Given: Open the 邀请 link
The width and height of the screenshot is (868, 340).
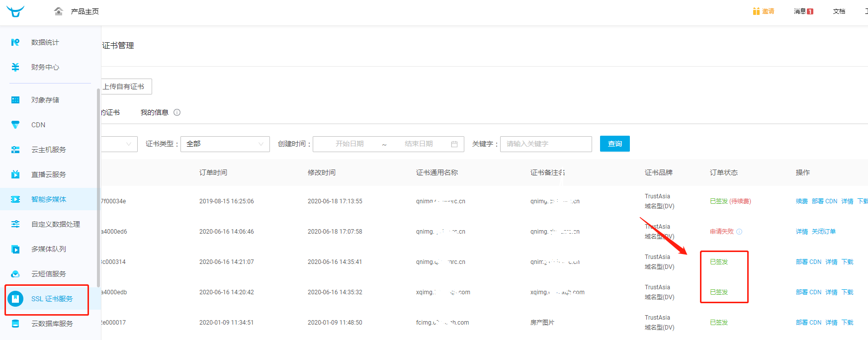Looking at the screenshot, I should (x=768, y=11).
